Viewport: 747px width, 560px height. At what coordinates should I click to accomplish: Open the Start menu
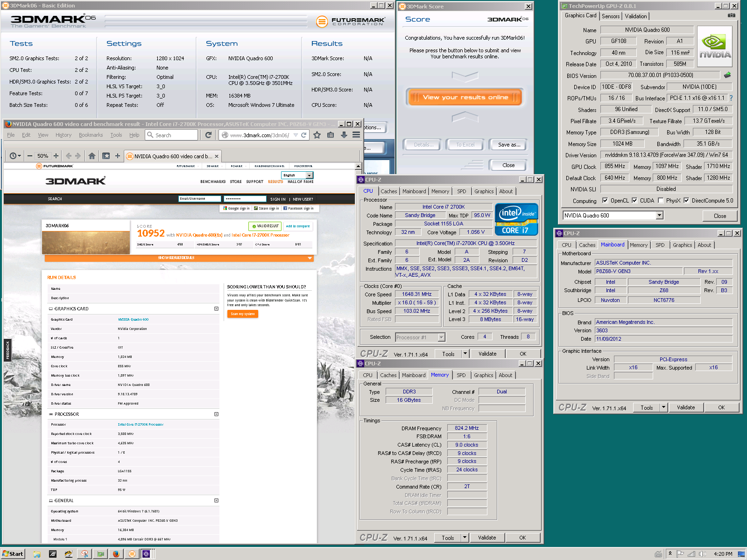[13, 554]
